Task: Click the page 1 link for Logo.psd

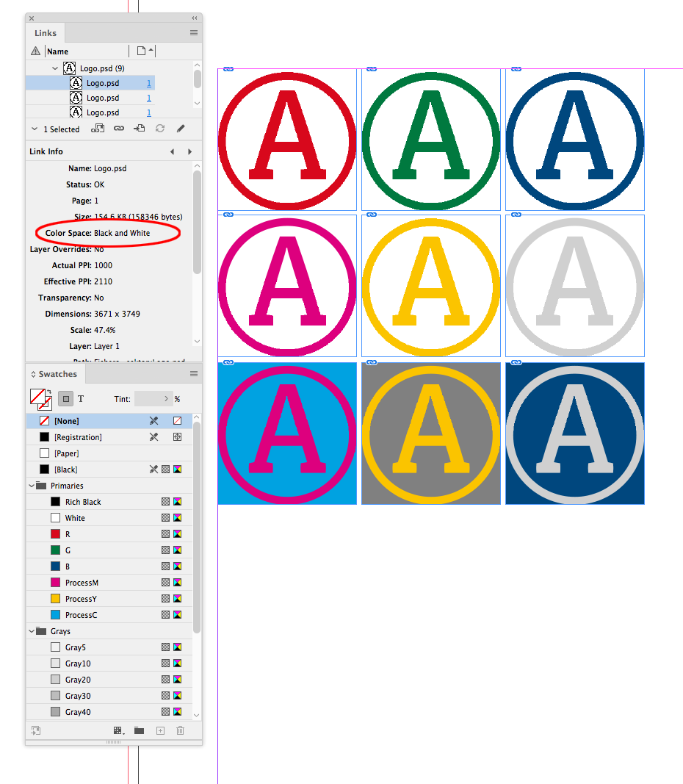Action: click(x=149, y=83)
